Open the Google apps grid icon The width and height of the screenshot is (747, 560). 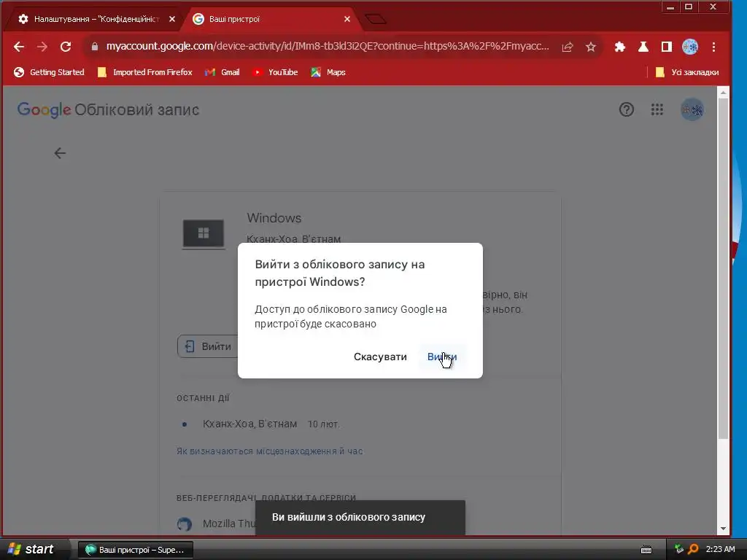(657, 109)
